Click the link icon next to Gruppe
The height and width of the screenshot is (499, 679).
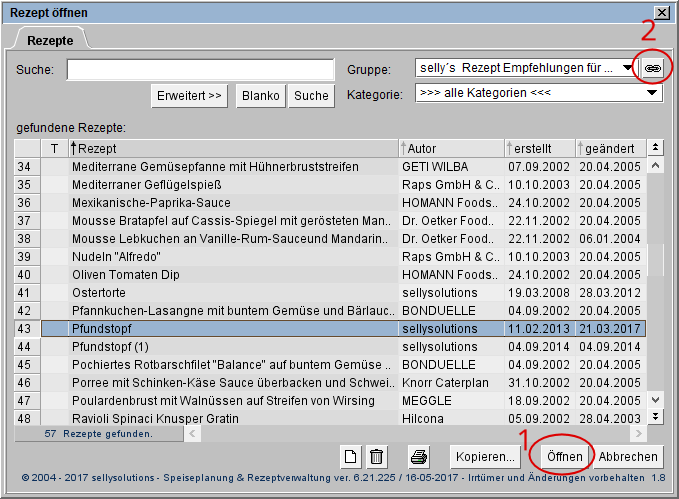coord(652,68)
